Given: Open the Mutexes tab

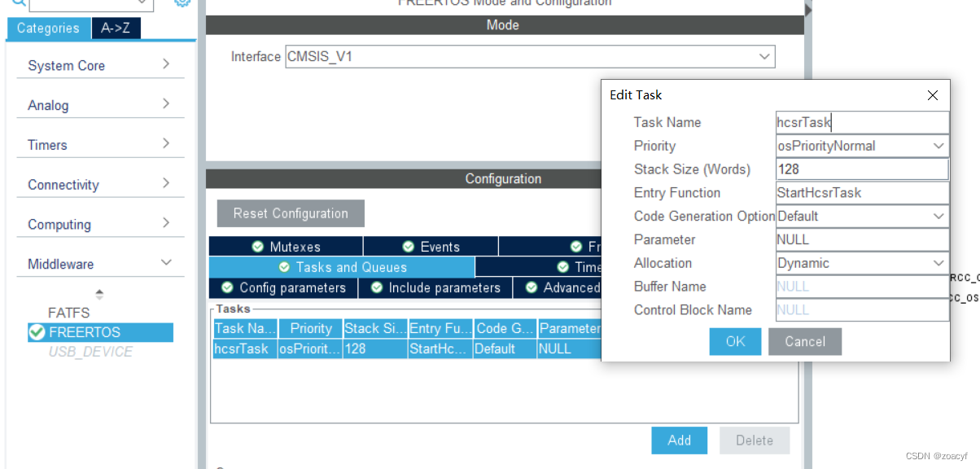Looking at the screenshot, I should pyautogui.click(x=286, y=247).
